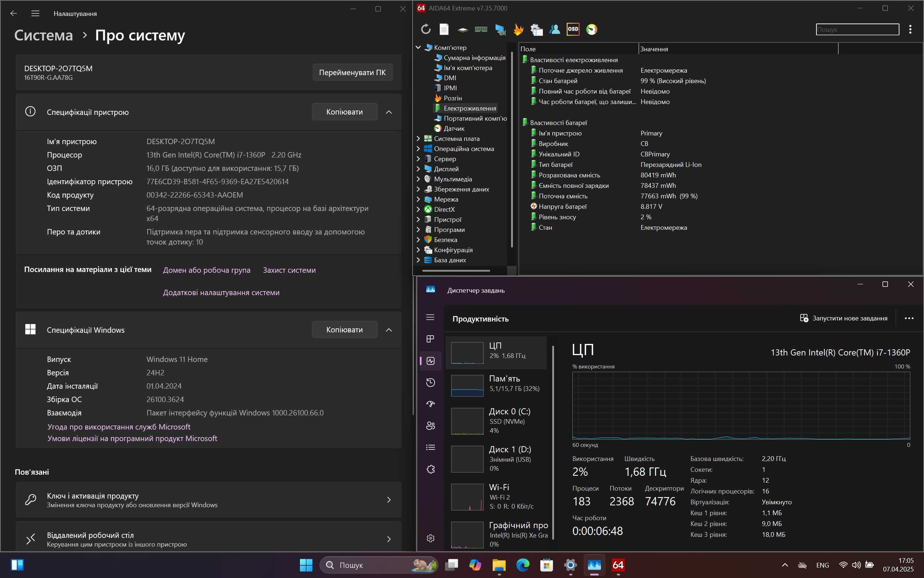This screenshot has height=578, width=924.
Task: Expand the Збереження даних tree node
Action: (418, 189)
